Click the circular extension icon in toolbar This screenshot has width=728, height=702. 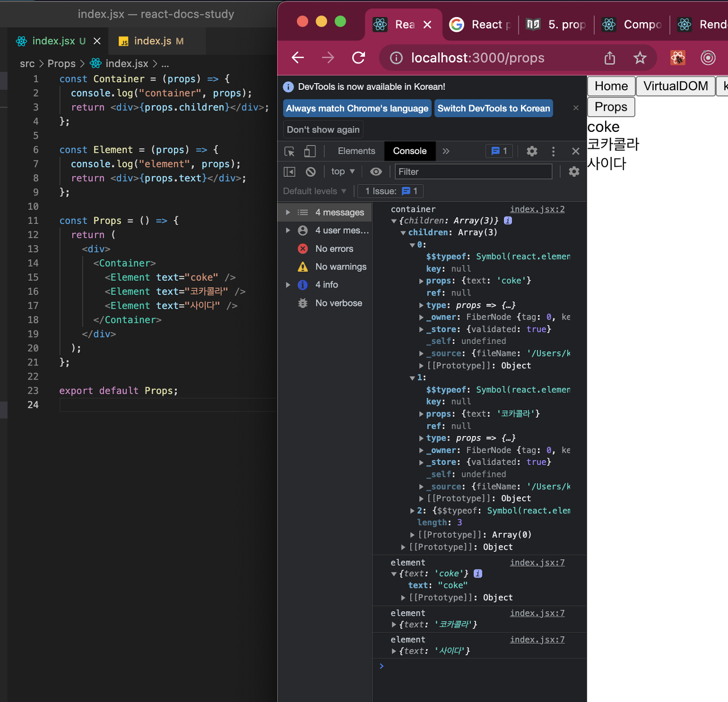[708, 57]
